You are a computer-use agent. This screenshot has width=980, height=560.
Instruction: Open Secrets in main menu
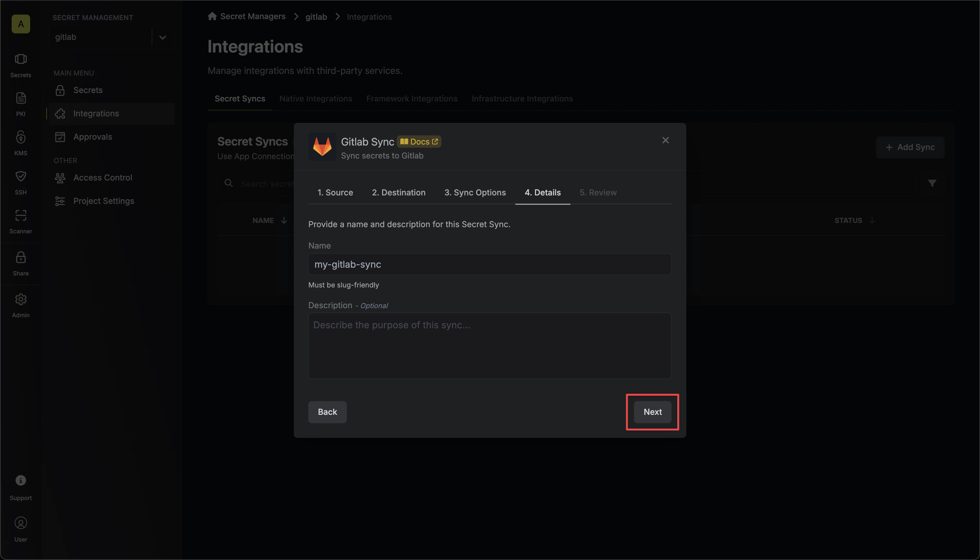111,90
